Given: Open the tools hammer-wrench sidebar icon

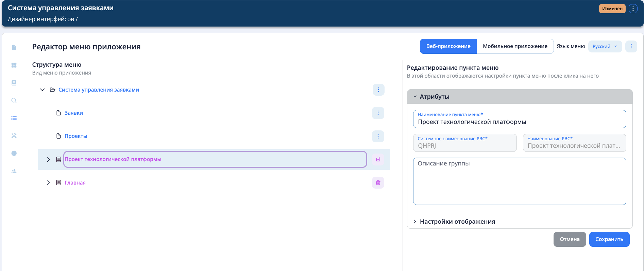Looking at the screenshot, I should [14, 136].
